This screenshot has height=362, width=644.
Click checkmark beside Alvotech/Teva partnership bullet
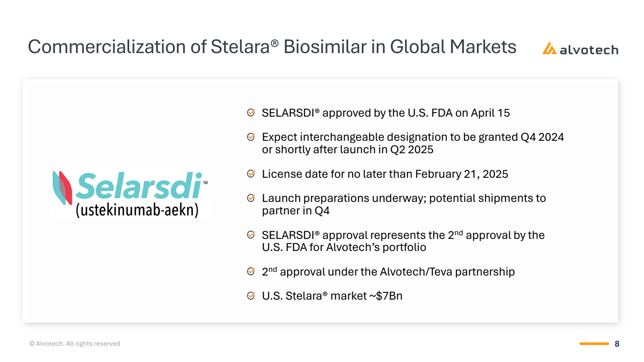251,271
